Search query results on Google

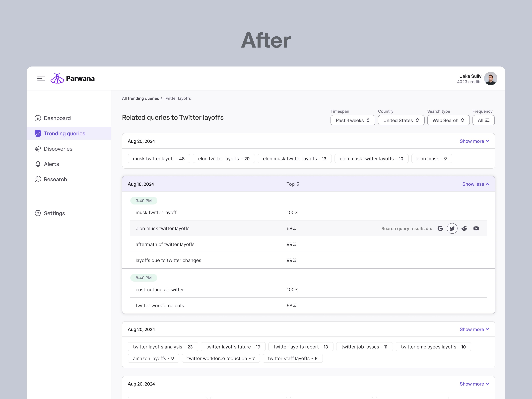[440, 228]
